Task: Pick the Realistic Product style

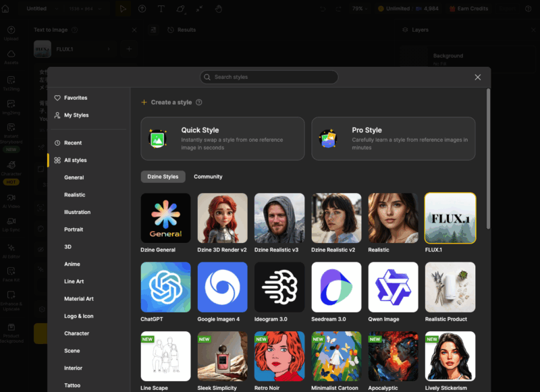Action: [x=450, y=287]
